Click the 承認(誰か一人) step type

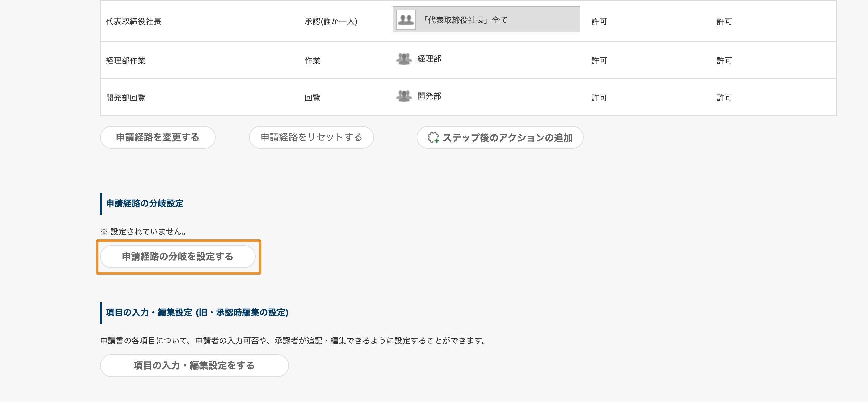(x=330, y=21)
